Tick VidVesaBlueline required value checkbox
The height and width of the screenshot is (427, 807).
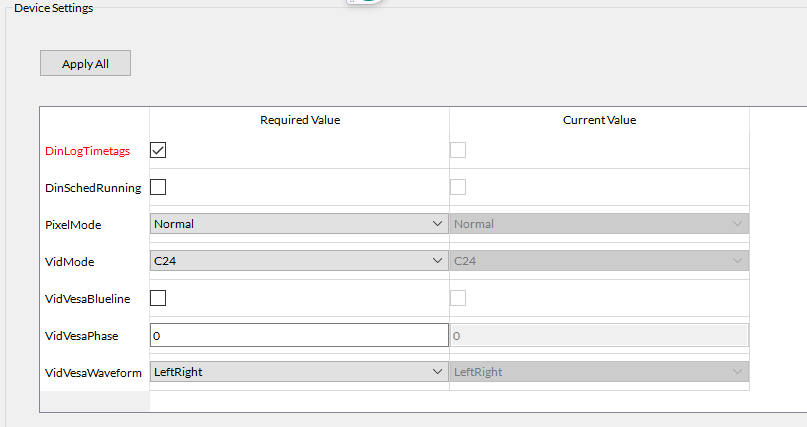coord(158,298)
